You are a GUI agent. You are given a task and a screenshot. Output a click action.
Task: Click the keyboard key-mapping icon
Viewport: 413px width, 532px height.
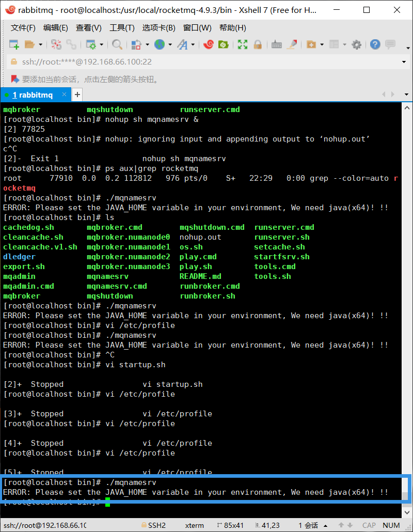point(277,44)
